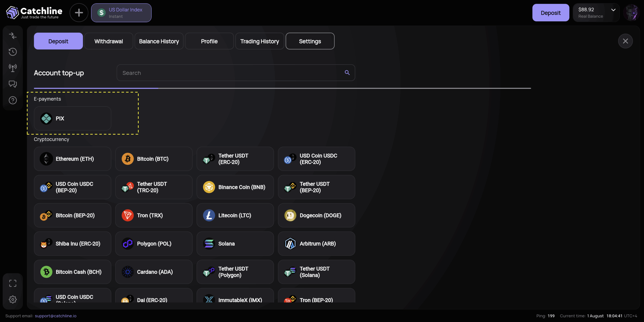Select Dai (ERC-20)
Viewport: 644px width, 322px height.
(154, 296)
